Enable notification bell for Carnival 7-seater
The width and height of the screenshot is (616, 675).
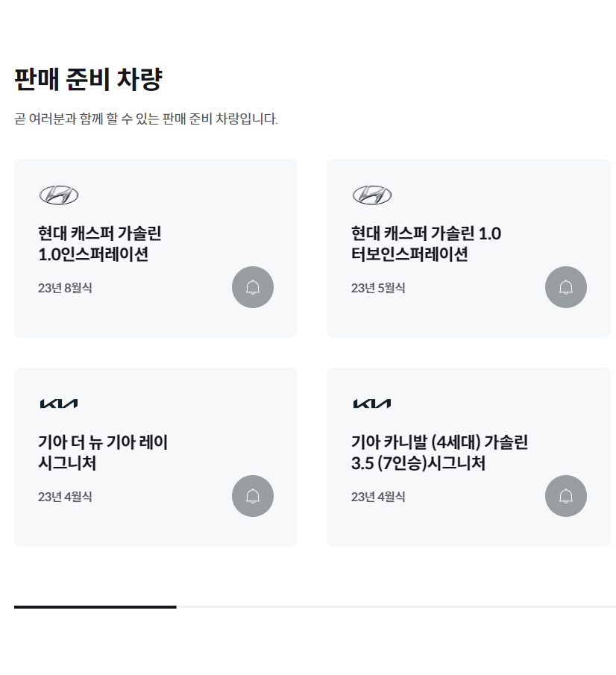pyautogui.click(x=565, y=496)
